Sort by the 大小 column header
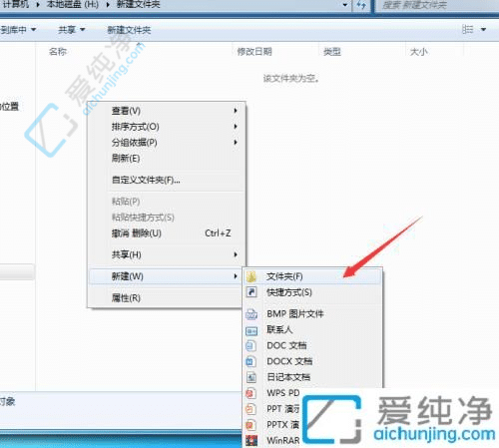This screenshot has height=448, width=499. [419, 52]
